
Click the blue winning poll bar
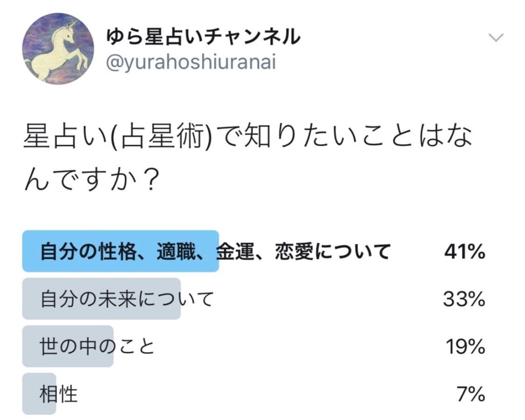(x=120, y=251)
